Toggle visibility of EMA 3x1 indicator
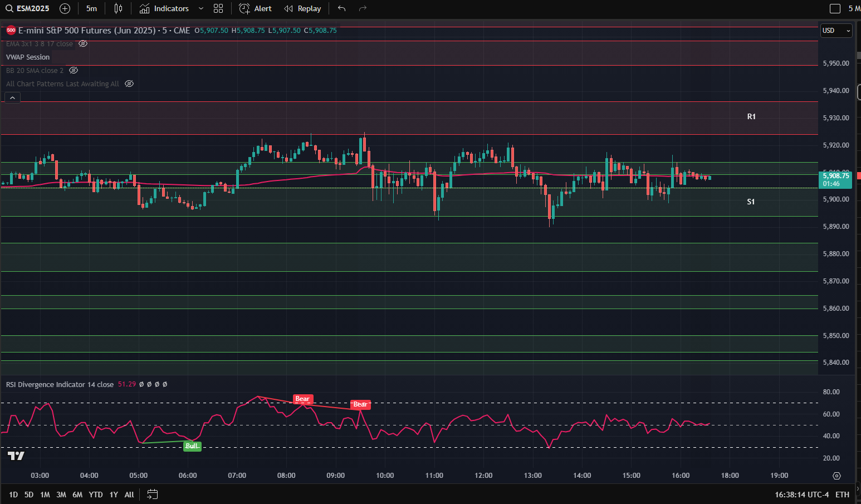Image resolution: width=861 pixels, height=504 pixels. (x=83, y=43)
